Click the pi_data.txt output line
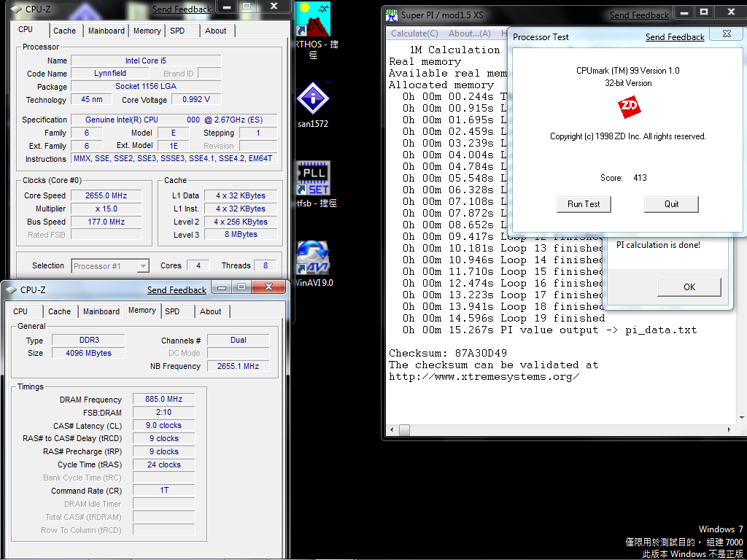This screenshot has height=560, width=747. (x=549, y=330)
